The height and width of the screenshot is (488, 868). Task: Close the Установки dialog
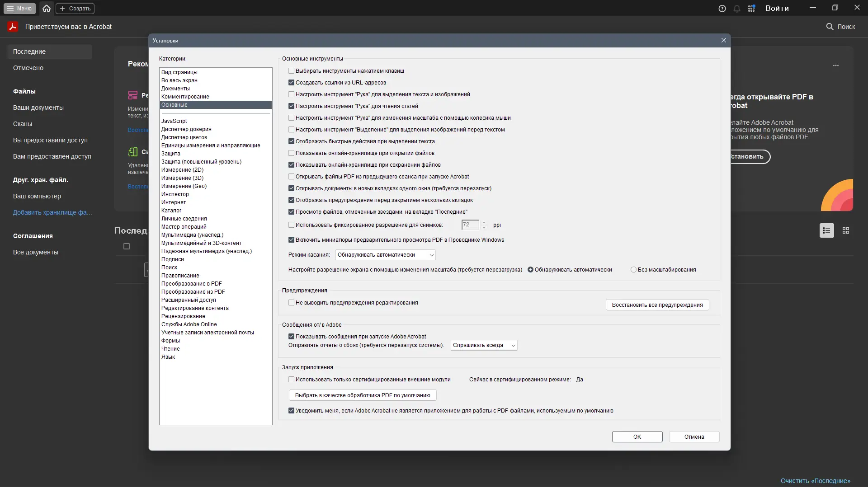click(723, 40)
